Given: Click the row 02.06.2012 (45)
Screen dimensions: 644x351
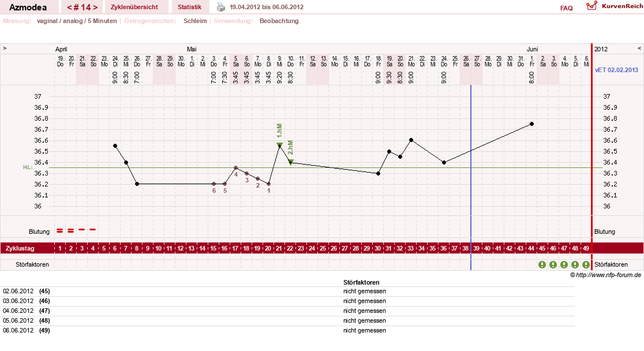Looking at the screenshot, I should (287, 292).
